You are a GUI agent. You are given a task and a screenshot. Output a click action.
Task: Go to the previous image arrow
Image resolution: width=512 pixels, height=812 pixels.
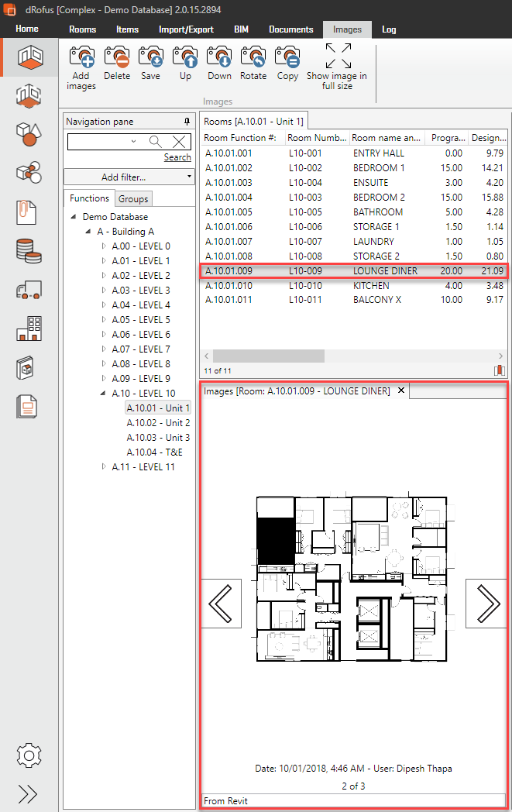tap(222, 603)
